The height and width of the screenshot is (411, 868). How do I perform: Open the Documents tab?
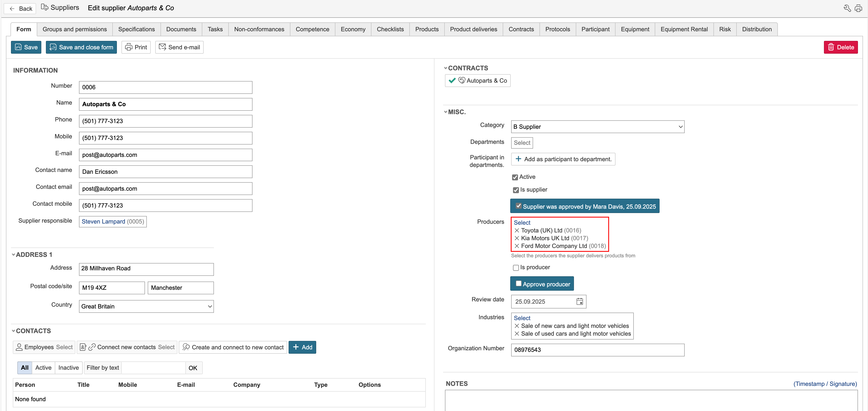(x=181, y=29)
